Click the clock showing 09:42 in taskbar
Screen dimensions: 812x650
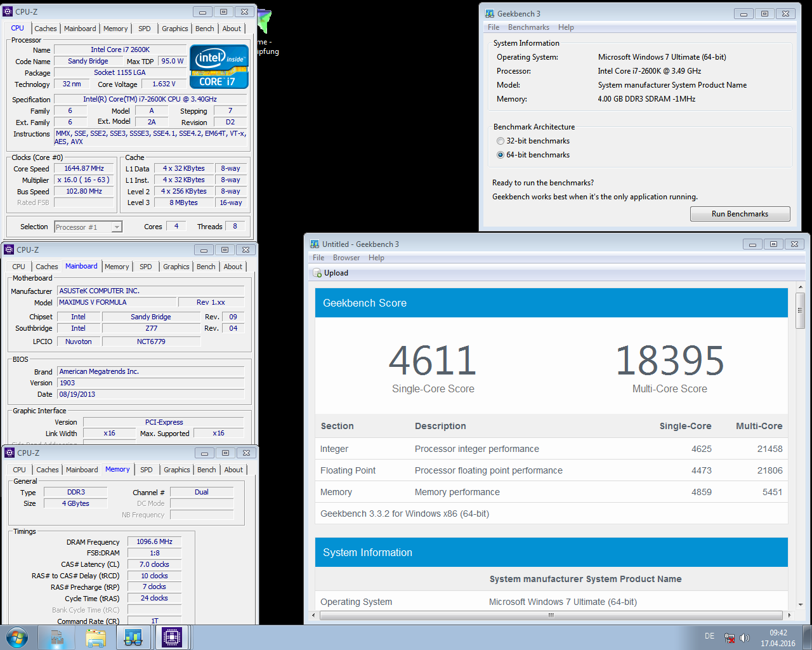pyautogui.click(x=778, y=633)
